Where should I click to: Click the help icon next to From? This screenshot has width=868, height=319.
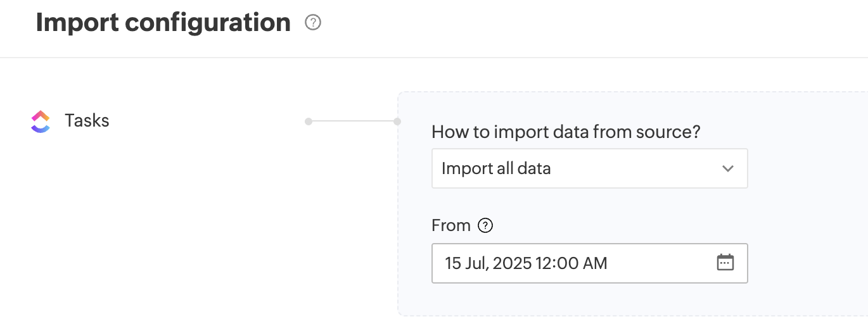(x=485, y=225)
